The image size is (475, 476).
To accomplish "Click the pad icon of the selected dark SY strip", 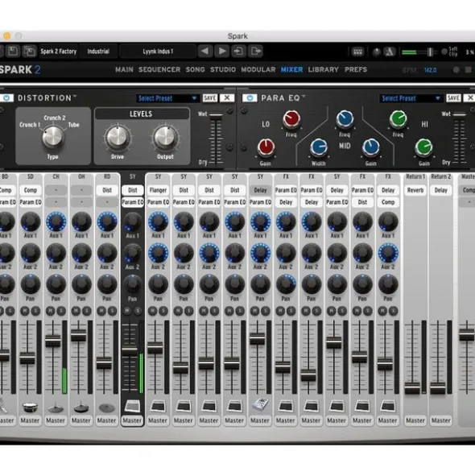I will [132, 406].
